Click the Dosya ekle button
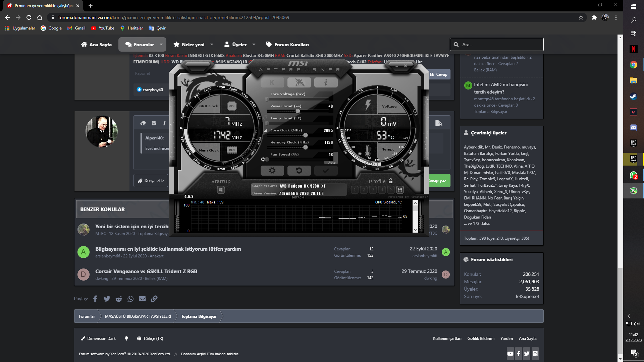Image resolution: width=644 pixels, height=362 pixels. tap(151, 181)
